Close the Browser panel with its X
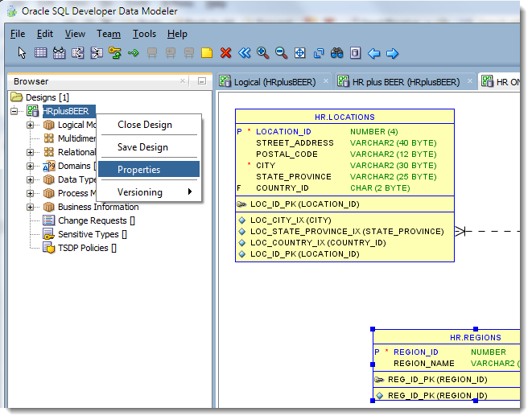Screen dimensions: 532x420 [183, 80]
